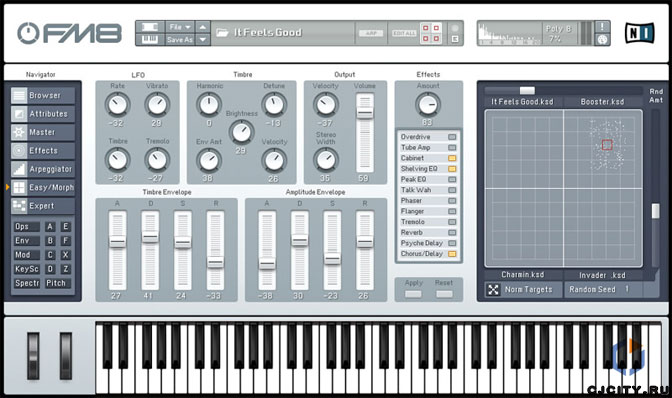Screen dimensions: 672x398
Task: Open the Expert page icon
Action: coord(19,206)
